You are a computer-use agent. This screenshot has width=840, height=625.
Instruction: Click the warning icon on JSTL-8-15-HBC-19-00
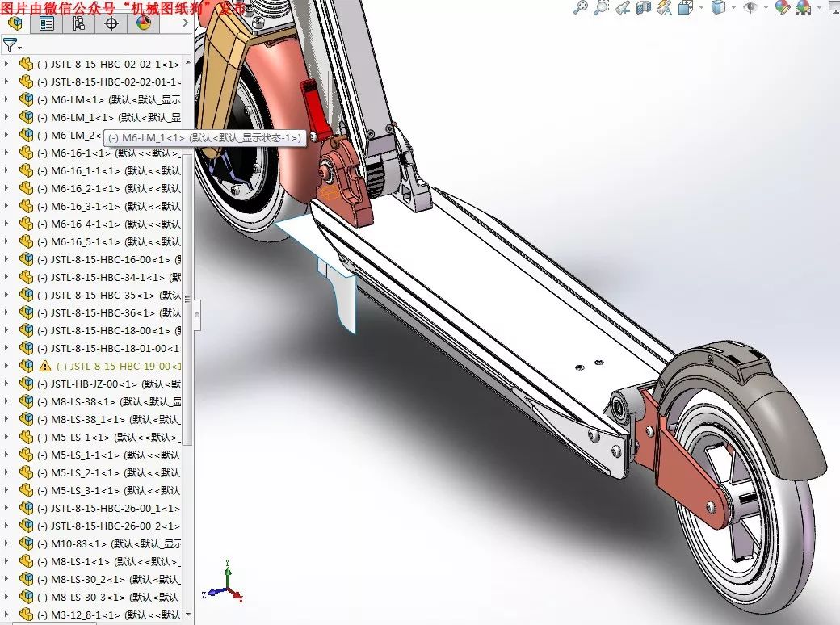click(x=45, y=366)
